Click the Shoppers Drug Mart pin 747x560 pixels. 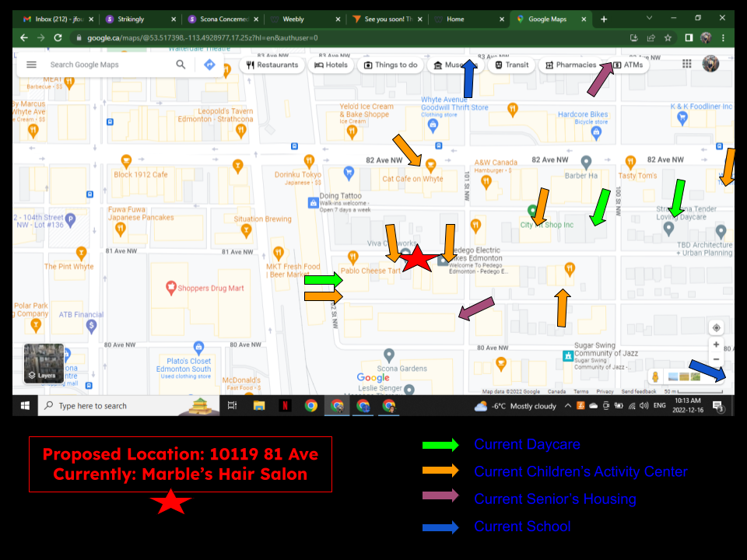[x=171, y=288]
